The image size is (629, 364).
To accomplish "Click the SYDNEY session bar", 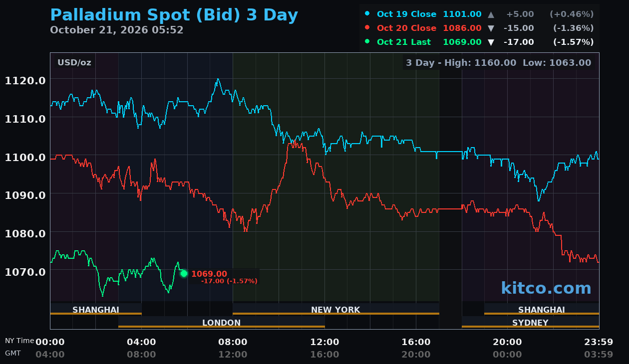I will click(530, 323).
